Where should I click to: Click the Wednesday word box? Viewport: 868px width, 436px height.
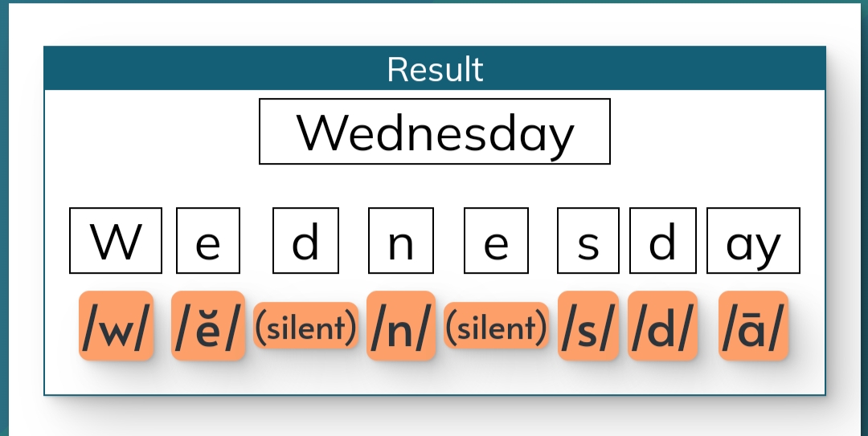434,132
